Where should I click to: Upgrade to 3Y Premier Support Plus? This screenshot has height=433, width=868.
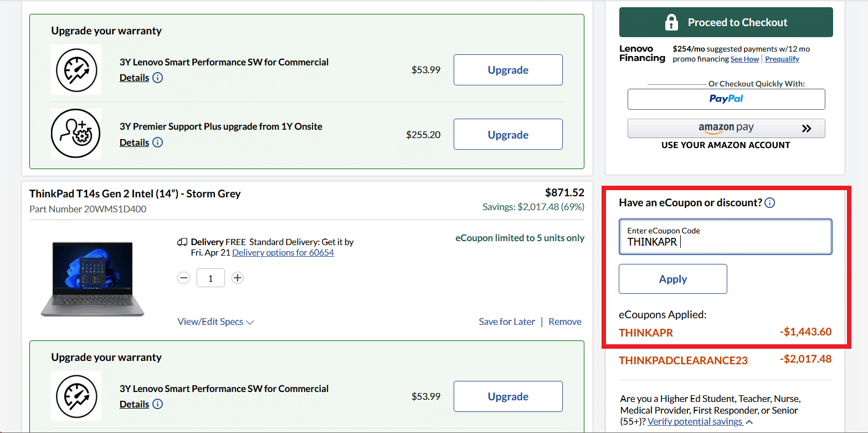pyautogui.click(x=507, y=134)
